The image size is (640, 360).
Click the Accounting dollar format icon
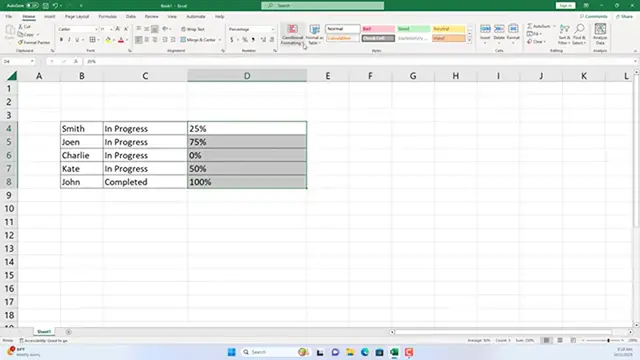pos(231,40)
